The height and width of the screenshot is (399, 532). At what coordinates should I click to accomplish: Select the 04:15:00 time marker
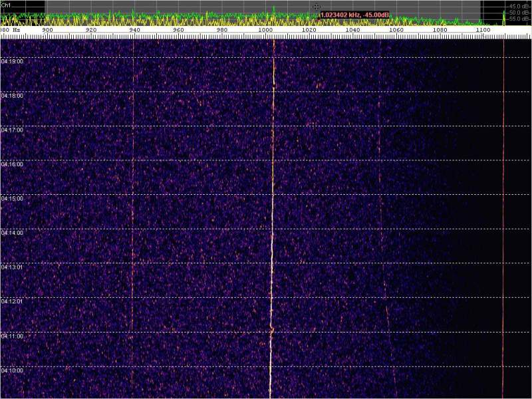click(12, 199)
